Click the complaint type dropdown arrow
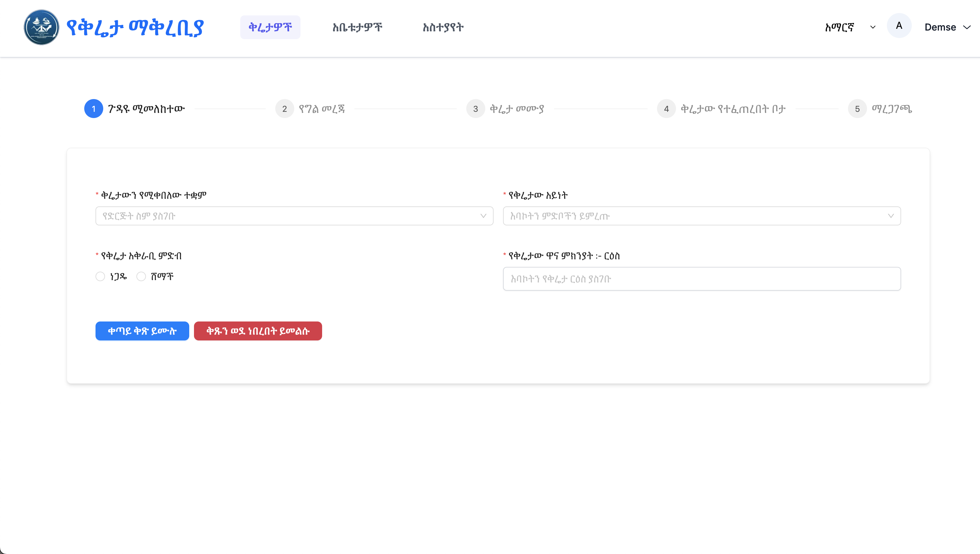 click(x=891, y=216)
